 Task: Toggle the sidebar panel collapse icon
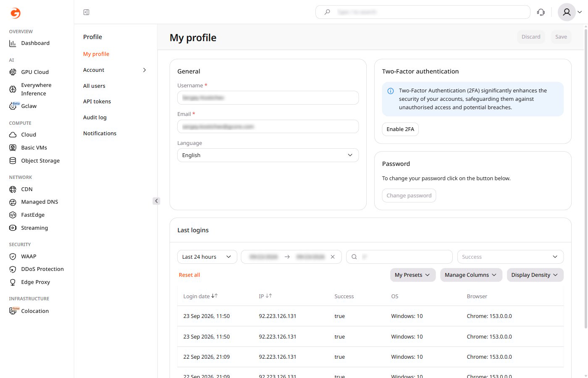(86, 12)
